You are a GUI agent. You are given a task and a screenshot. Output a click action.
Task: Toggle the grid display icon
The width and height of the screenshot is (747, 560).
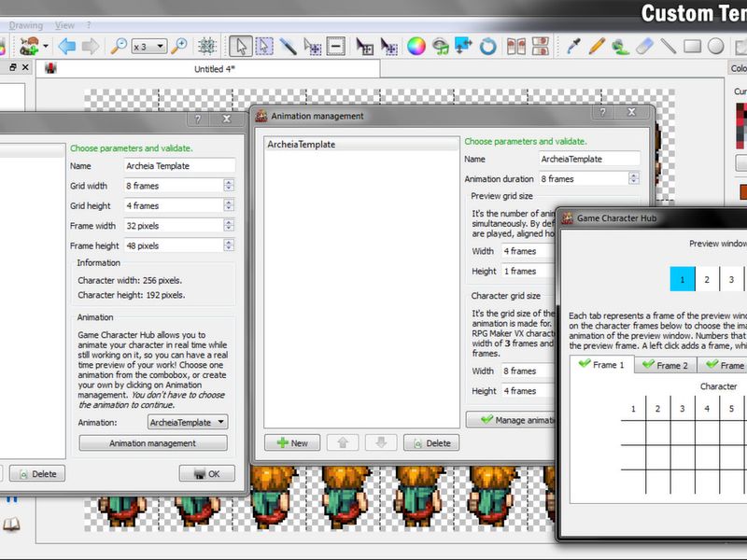(x=207, y=46)
